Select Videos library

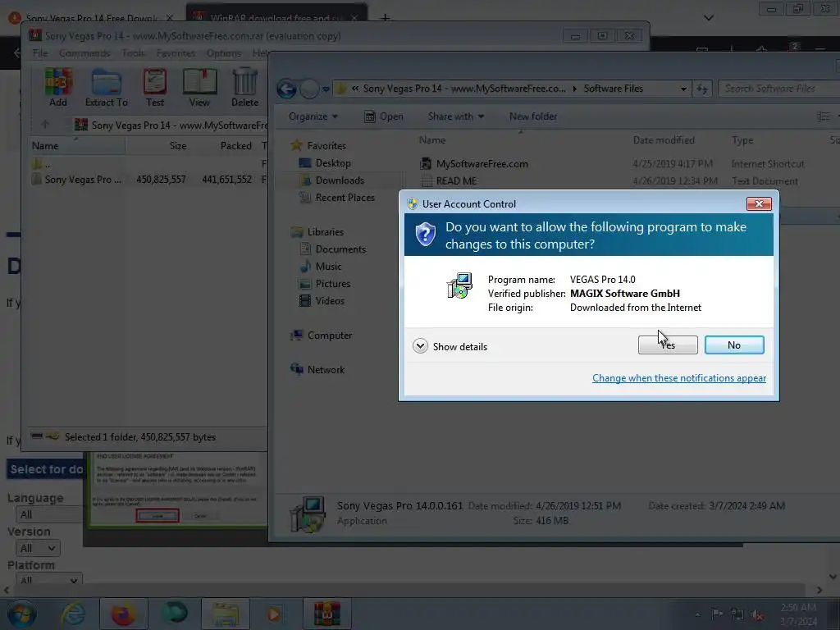click(322, 300)
